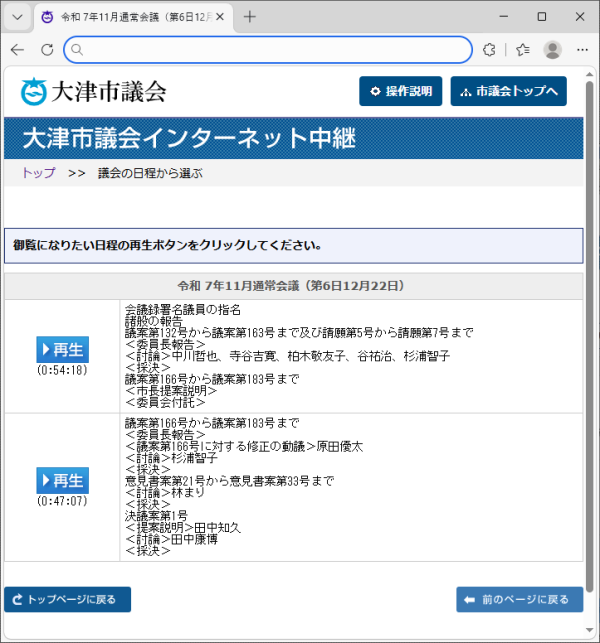The height and width of the screenshot is (643, 600).
Task: Go to 市議会トップへ page
Action: pyautogui.click(x=508, y=91)
